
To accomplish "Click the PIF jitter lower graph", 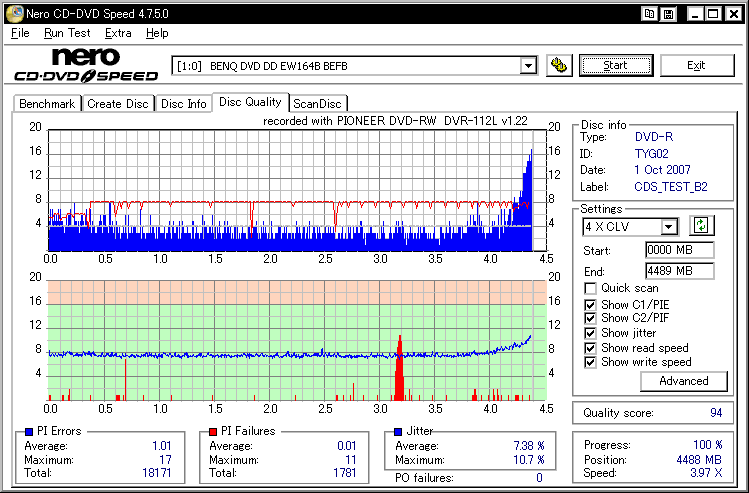I will coord(297,340).
